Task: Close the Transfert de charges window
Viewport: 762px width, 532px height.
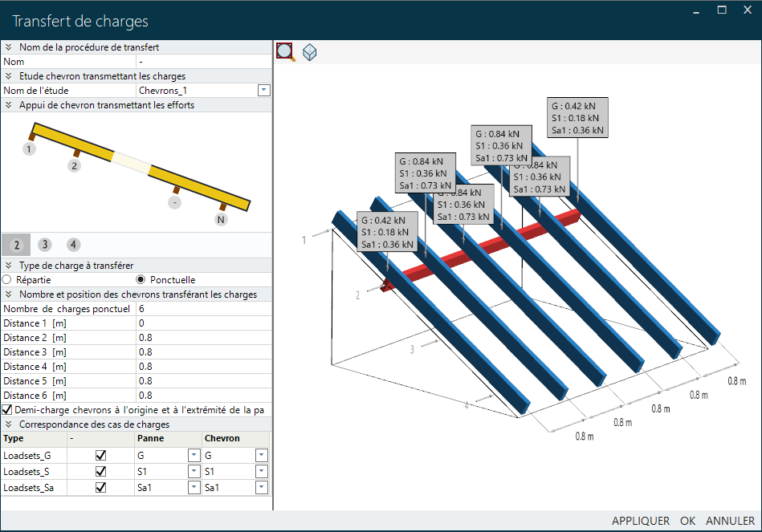Action: (x=748, y=10)
